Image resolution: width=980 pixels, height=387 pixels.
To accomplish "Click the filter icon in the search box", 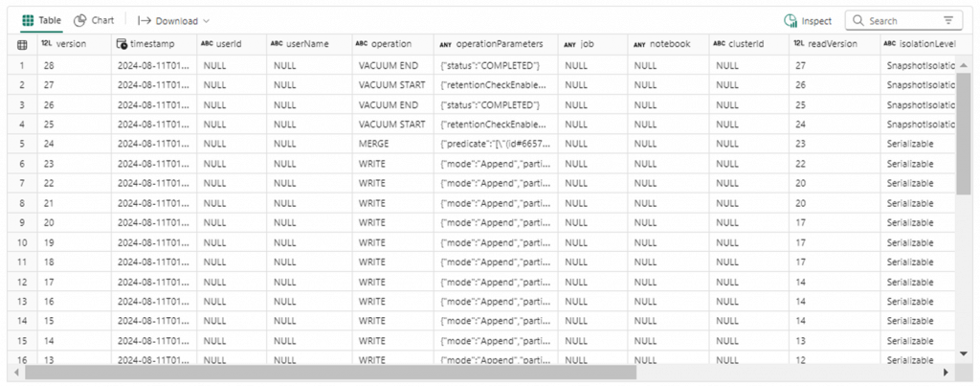I will (x=947, y=20).
